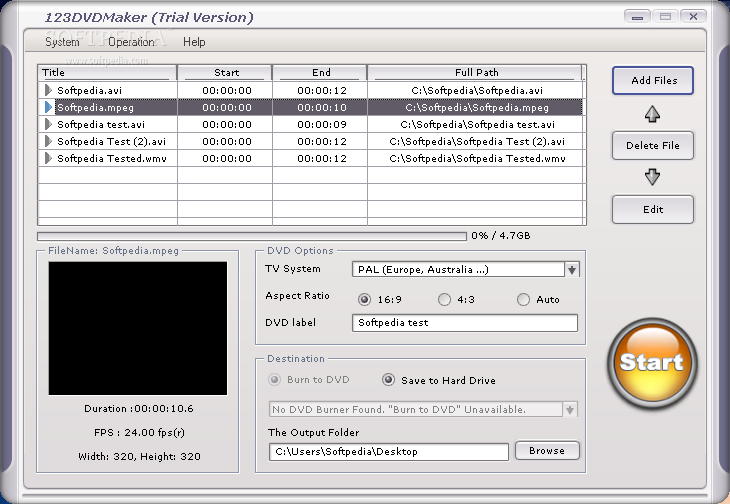Click the End column header
The height and width of the screenshot is (504, 730).
tap(320, 73)
